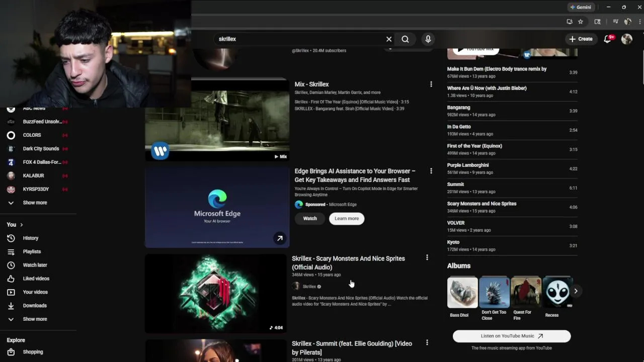The image size is (644, 362).
Task: Play In Da Getto song row
Action: pos(512,130)
